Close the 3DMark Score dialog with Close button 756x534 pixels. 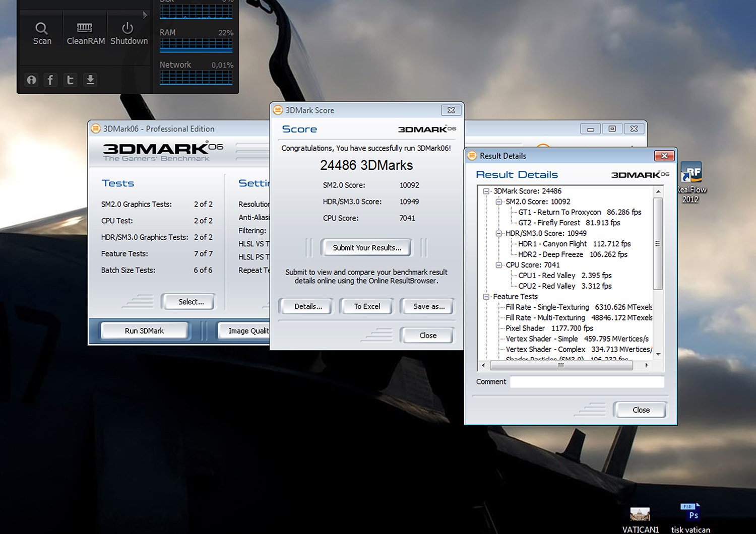coord(428,336)
